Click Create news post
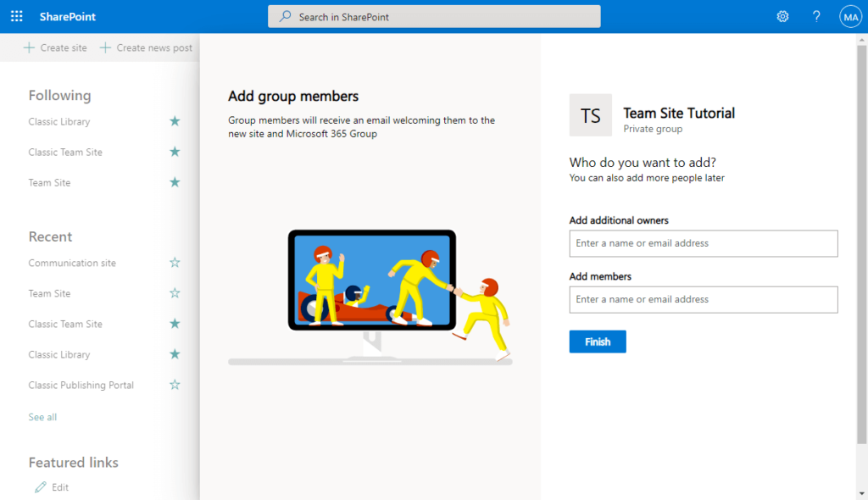Screen dimensions: 868x500 click(x=146, y=47)
